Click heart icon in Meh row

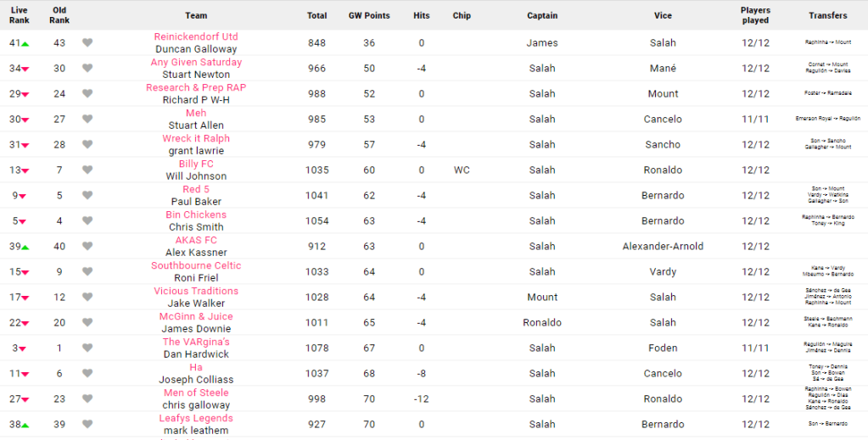(x=87, y=120)
